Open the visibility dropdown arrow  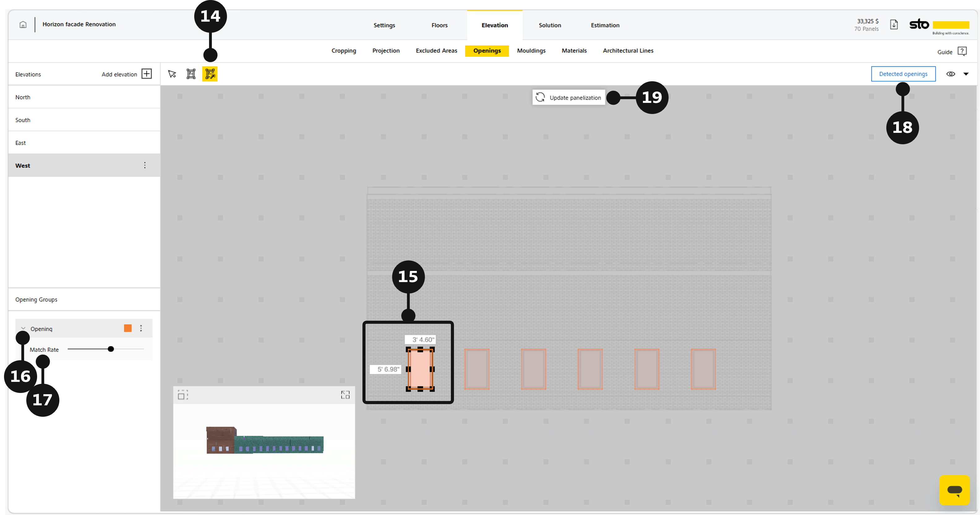coord(966,74)
